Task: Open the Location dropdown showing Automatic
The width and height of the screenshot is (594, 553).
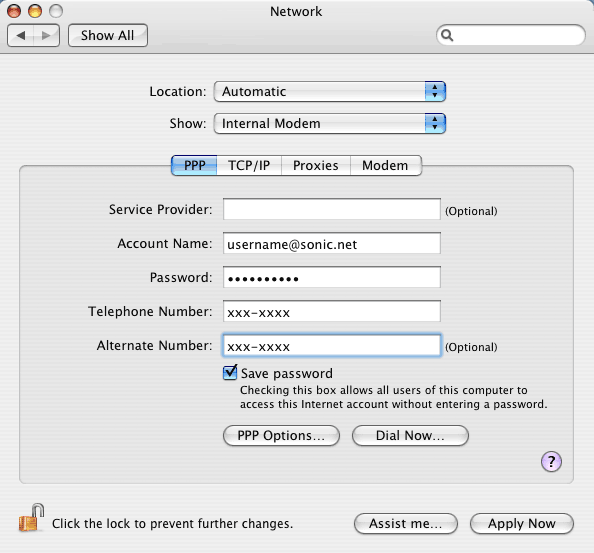Action: (x=330, y=91)
